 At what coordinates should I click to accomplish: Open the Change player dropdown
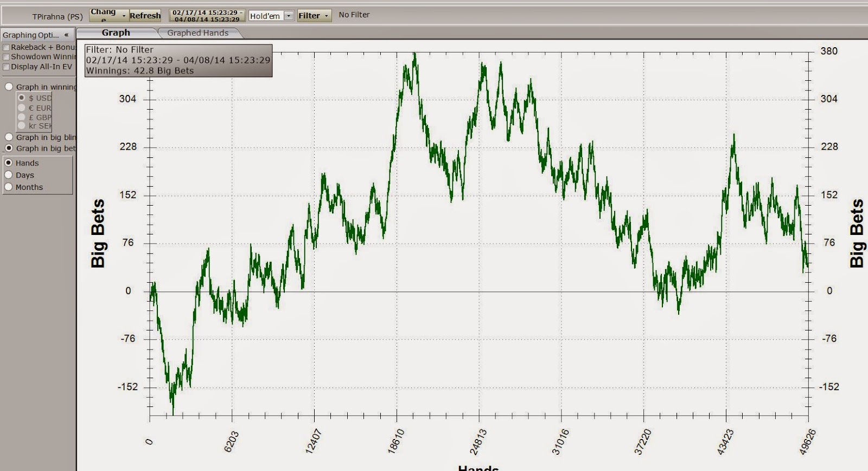109,15
